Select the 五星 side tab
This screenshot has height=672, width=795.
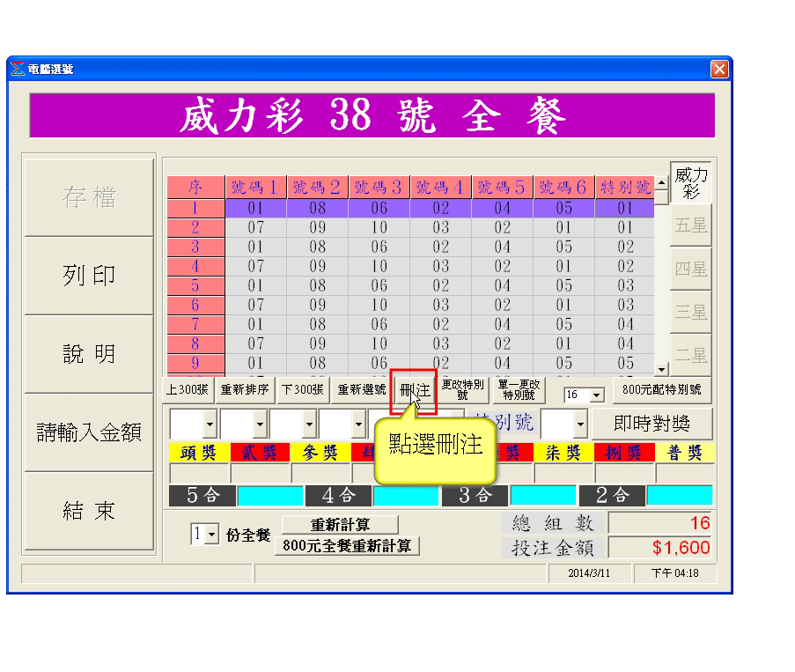click(x=690, y=226)
